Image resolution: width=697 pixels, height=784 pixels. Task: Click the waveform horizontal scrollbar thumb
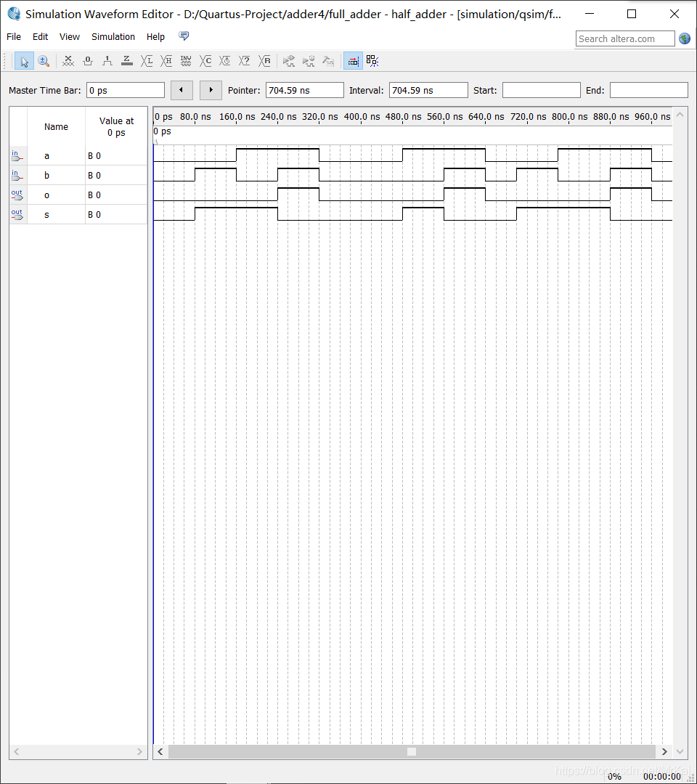412,751
